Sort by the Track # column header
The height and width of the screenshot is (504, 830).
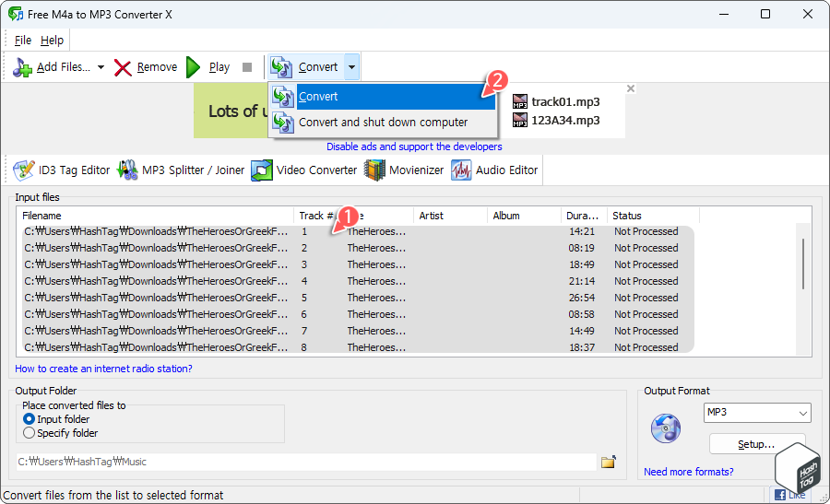pos(317,216)
